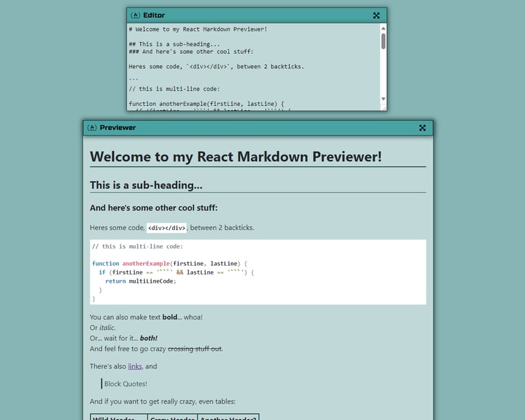
Task: Click the freeCodeCamp logo icon in the Editor header
Action: (135, 16)
